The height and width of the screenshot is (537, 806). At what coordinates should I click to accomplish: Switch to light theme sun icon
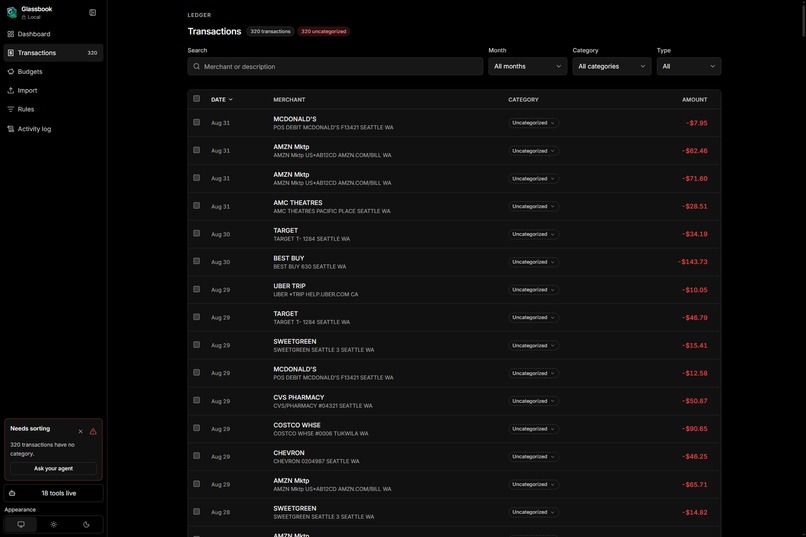pyautogui.click(x=53, y=525)
